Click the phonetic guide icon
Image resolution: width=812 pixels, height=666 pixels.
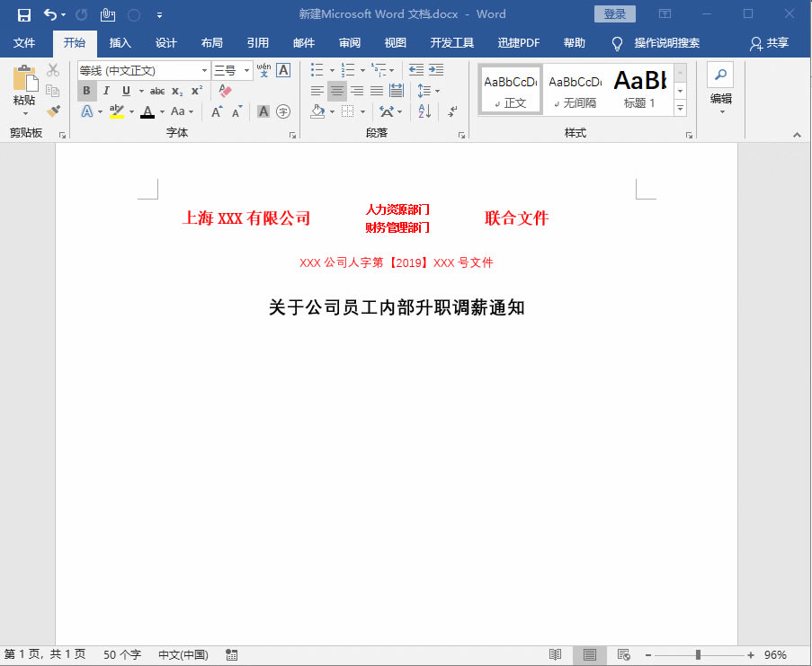click(263, 70)
